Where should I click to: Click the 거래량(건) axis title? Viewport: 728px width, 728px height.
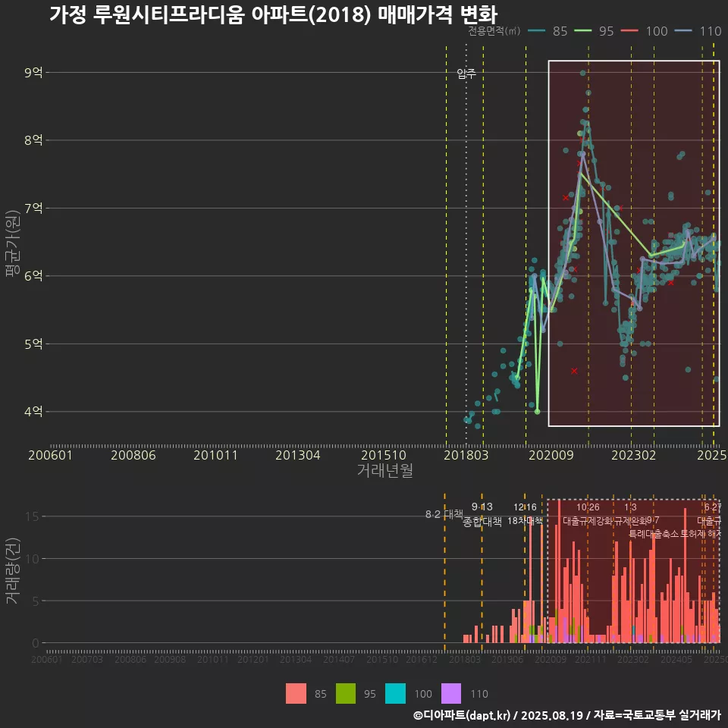[x=12, y=570]
